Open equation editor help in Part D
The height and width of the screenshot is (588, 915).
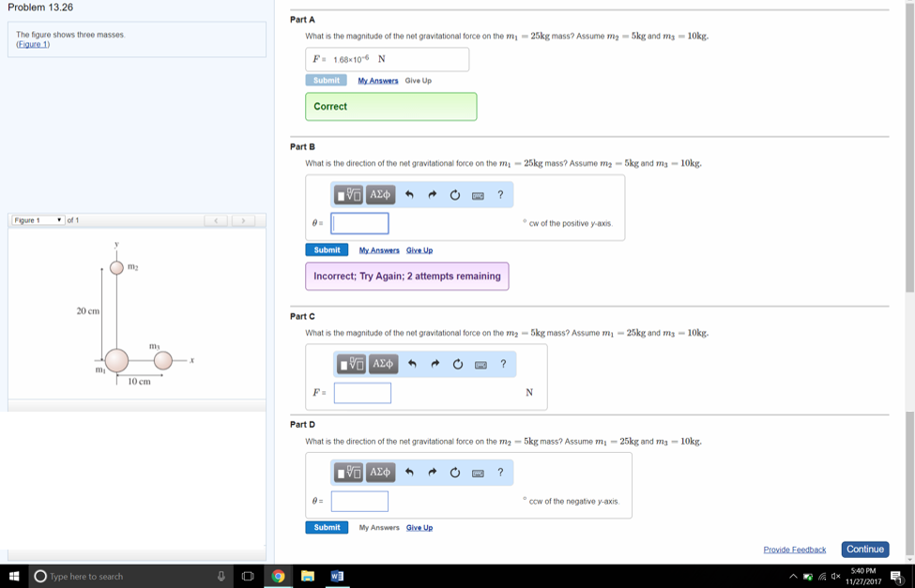499,472
